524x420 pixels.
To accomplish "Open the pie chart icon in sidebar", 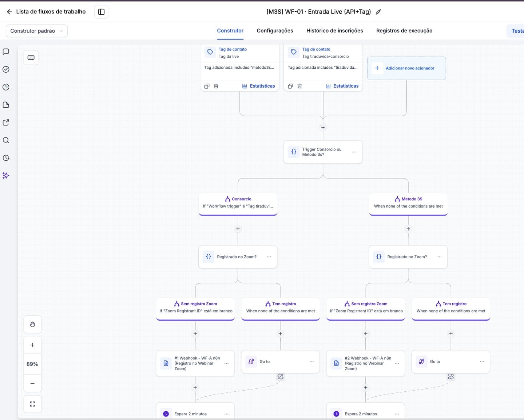I will pyautogui.click(x=6, y=87).
